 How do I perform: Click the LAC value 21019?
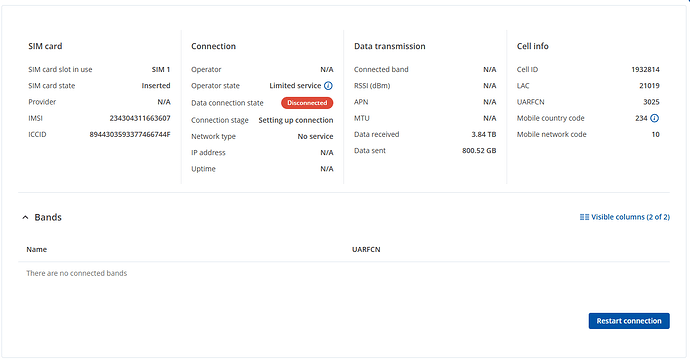(650, 86)
